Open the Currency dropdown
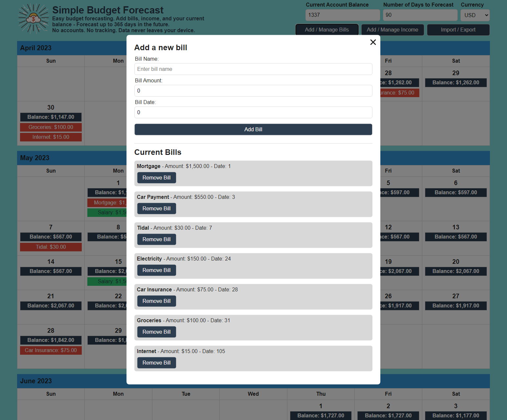Screen dimensions: 507x420 coord(475,15)
